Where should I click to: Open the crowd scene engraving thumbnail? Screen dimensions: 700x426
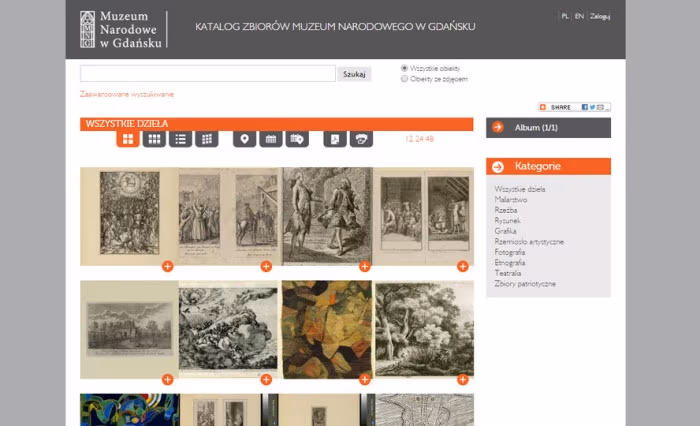click(129, 216)
